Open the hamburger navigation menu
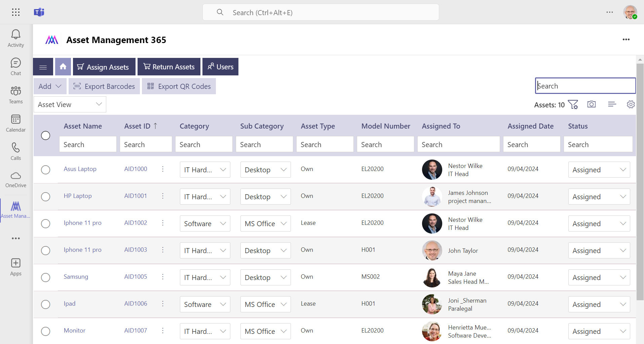644x344 pixels. [x=43, y=66]
